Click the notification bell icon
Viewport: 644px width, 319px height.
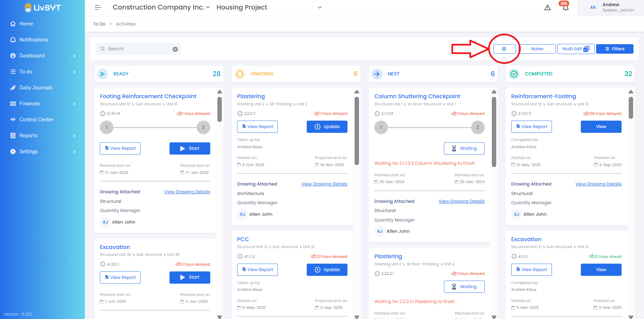565,8
